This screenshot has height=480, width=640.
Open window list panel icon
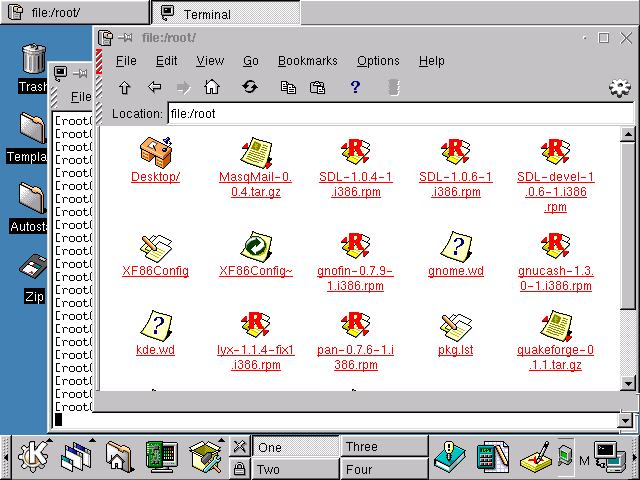click(76, 457)
